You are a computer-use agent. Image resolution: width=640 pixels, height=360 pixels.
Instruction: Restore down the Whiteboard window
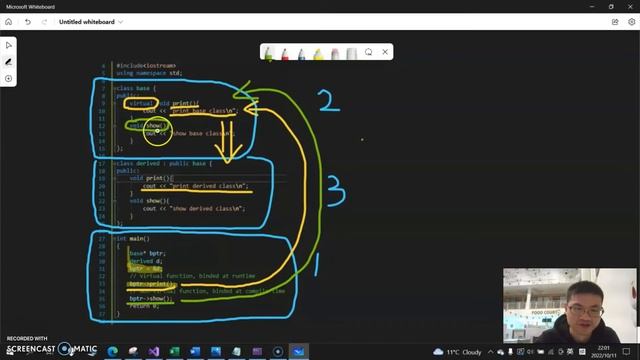(611, 7)
